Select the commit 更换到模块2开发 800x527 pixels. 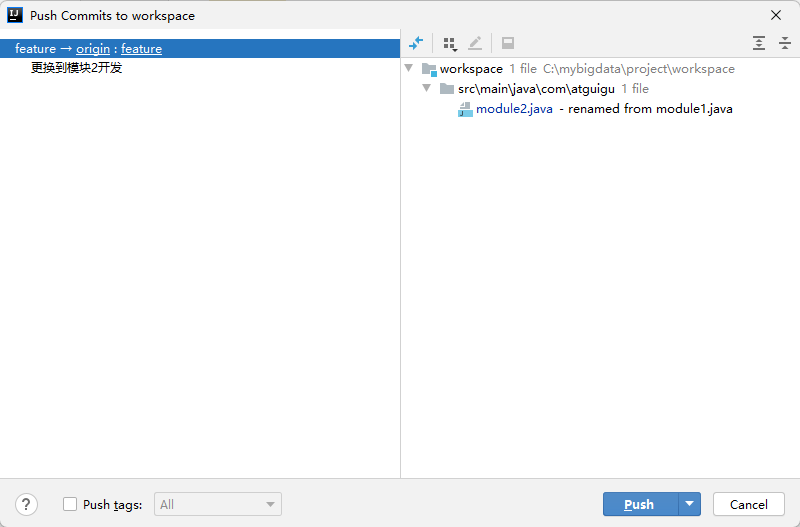coord(76,68)
